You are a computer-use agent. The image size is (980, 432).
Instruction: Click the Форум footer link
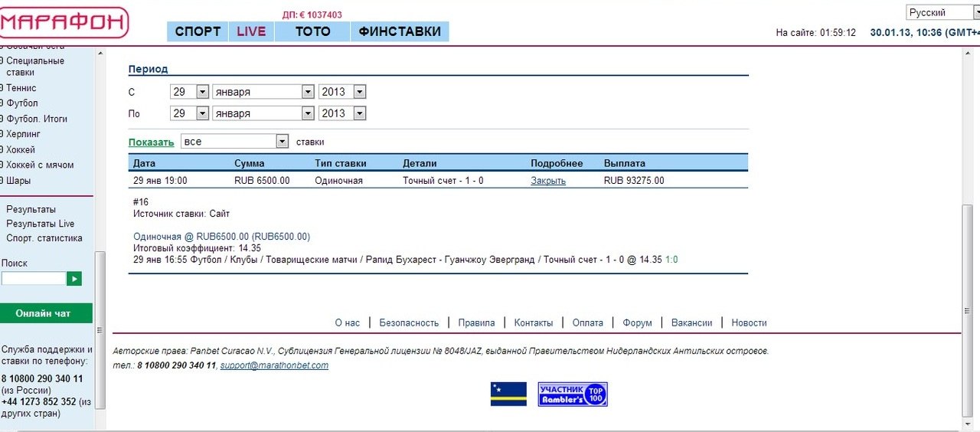637,322
